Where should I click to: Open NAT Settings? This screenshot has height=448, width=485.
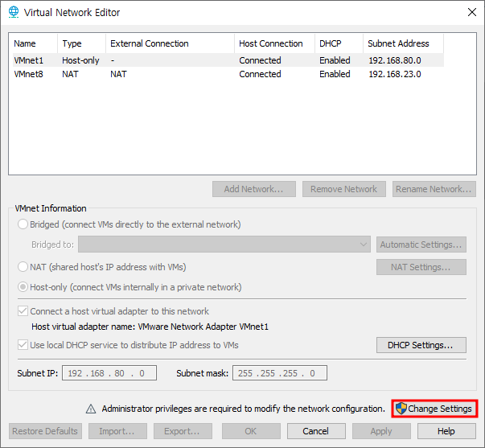coord(421,267)
